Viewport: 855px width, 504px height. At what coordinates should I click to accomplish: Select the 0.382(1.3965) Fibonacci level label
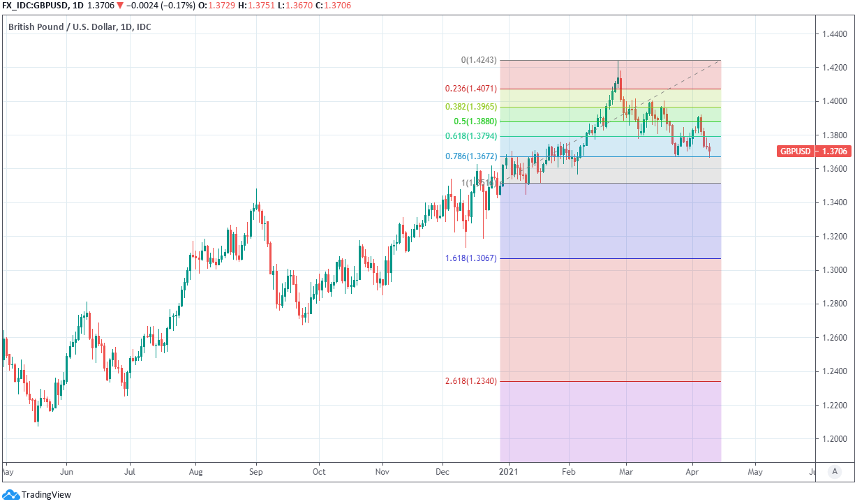pyautogui.click(x=470, y=107)
